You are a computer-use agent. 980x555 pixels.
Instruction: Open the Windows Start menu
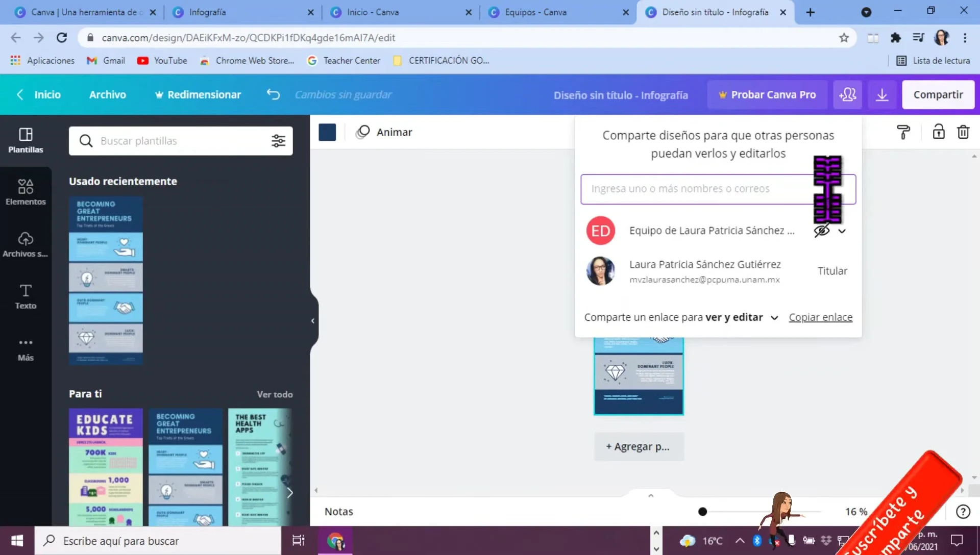pos(17,541)
